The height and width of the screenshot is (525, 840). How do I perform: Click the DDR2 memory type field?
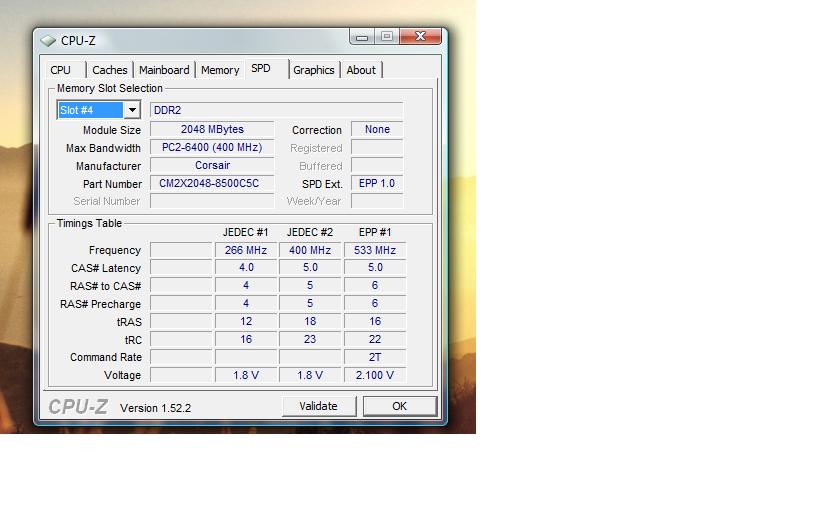[276, 110]
